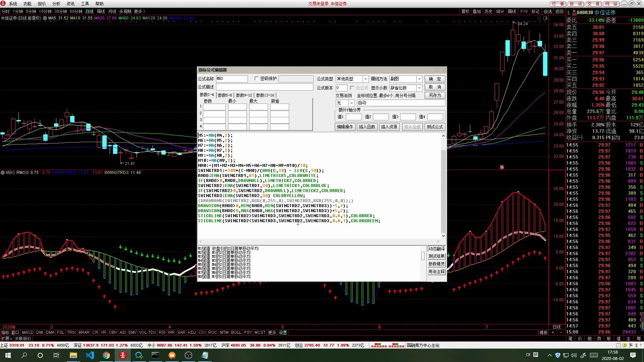Click the 测试公式 button
Image resolution: width=644 pixels, height=362 pixels.
point(435,127)
